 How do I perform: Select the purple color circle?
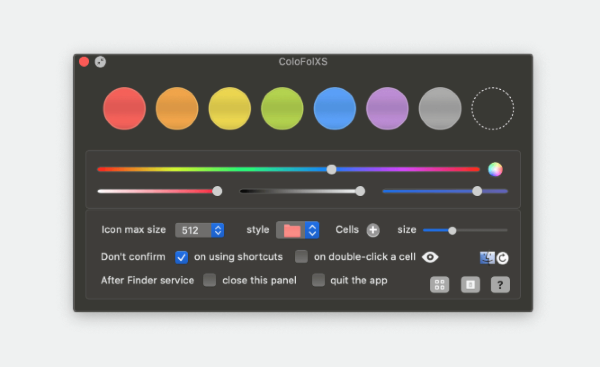[x=387, y=108]
